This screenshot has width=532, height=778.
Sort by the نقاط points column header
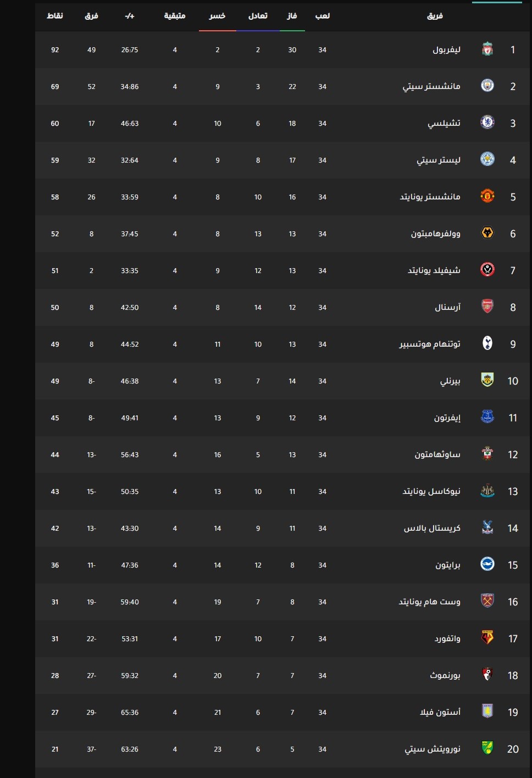pyautogui.click(x=55, y=16)
